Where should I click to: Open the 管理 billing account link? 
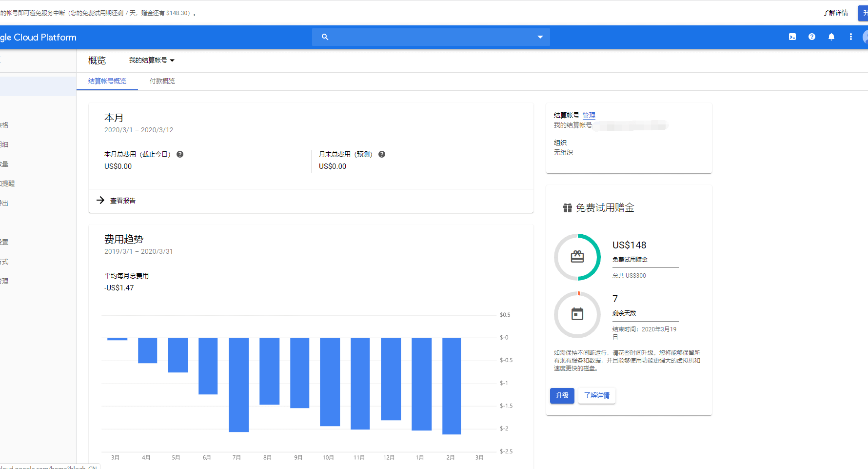pyautogui.click(x=589, y=115)
